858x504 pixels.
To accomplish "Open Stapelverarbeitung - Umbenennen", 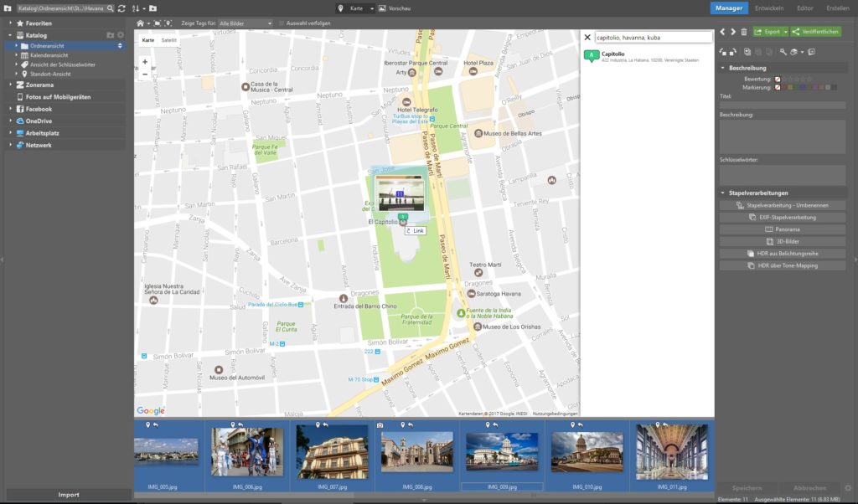I will (783, 206).
